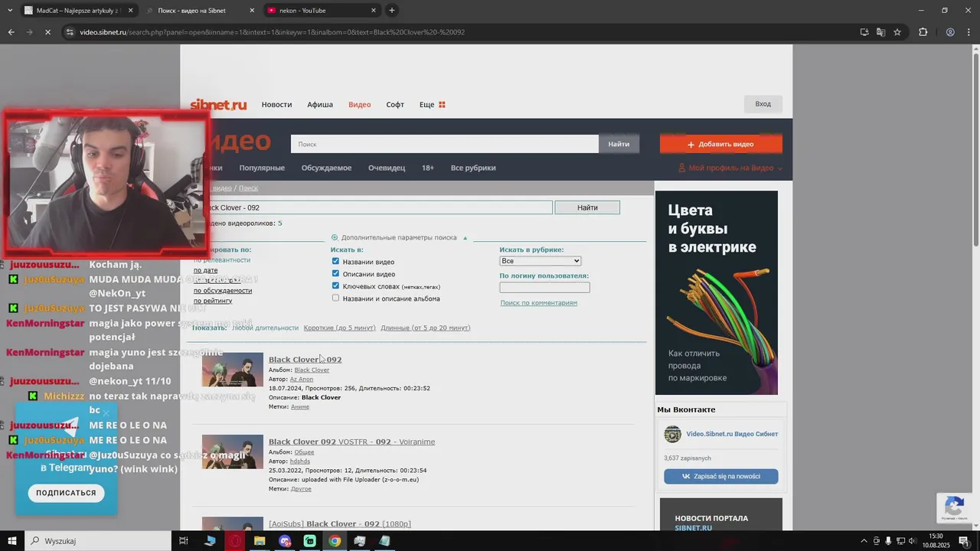Collapse Дополнительные параметры поиска section

click(x=399, y=237)
